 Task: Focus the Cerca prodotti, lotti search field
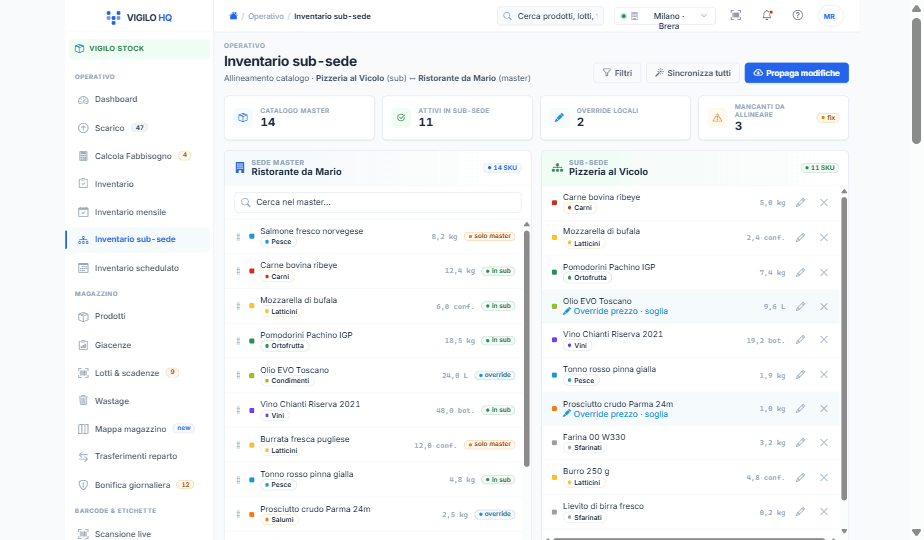pyautogui.click(x=550, y=16)
